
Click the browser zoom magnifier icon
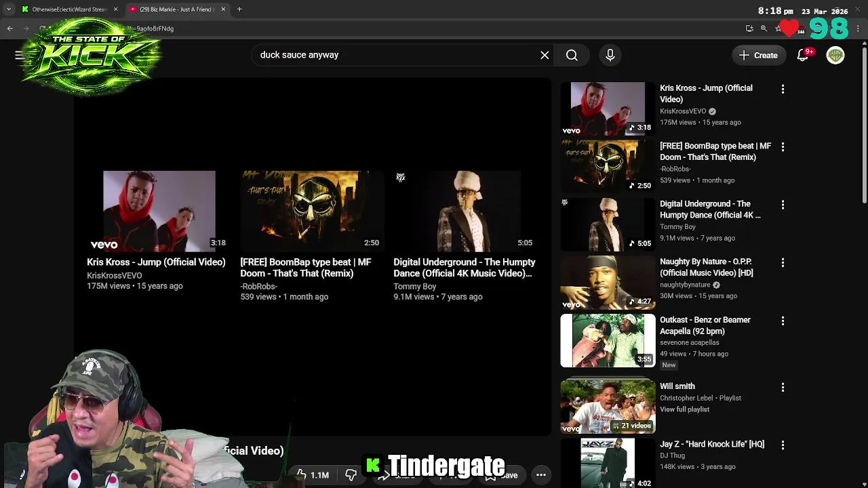pyautogui.click(x=764, y=28)
